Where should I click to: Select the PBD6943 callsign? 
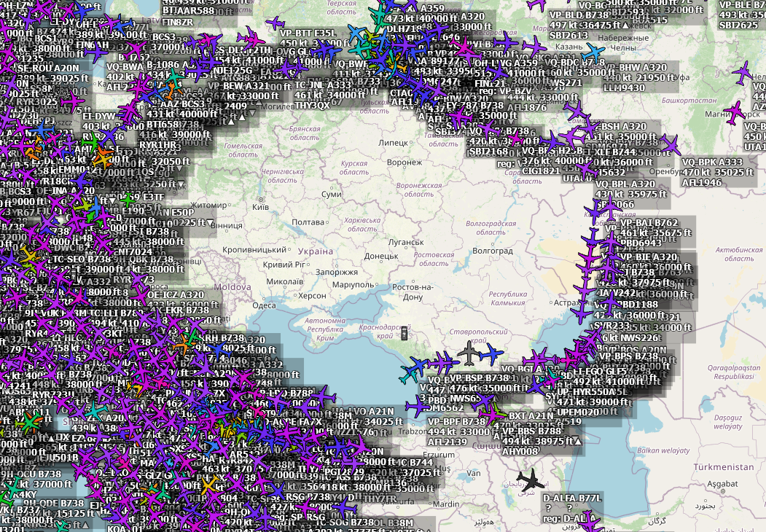coord(642,243)
